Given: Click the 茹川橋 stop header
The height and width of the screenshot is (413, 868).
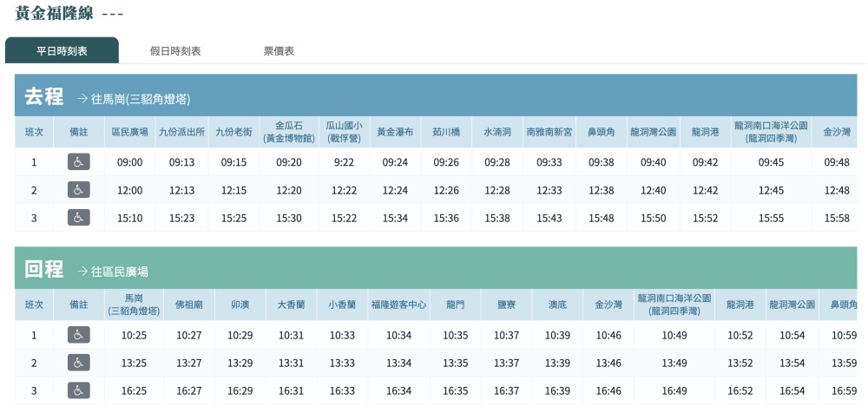Looking at the screenshot, I should pyautogui.click(x=446, y=132).
